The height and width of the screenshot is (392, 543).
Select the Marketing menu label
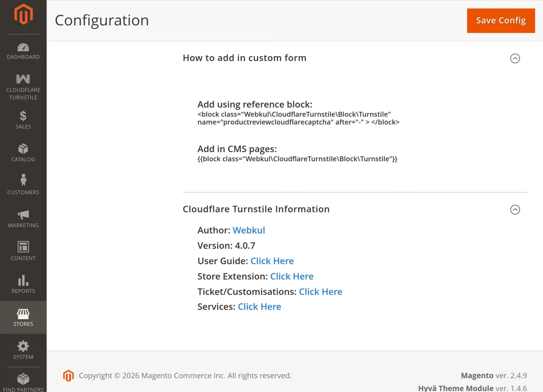[23, 225]
